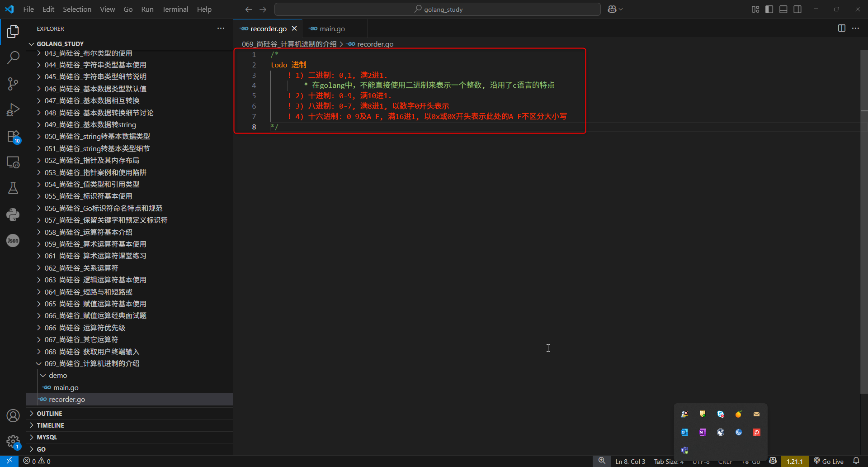Open the Edit menu
Image resolution: width=868 pixels, height=467 pixels.
[x=48, y=9]
